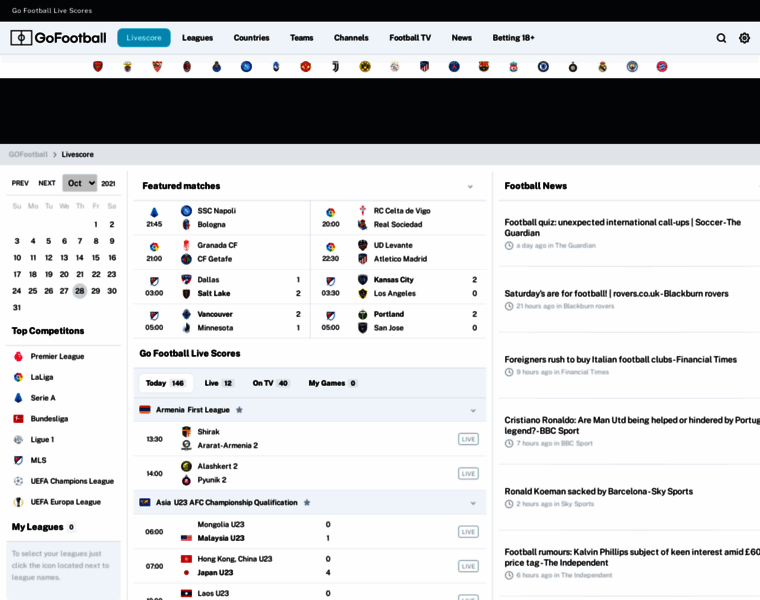Open the Borussia Dortmund club logo
This screenshot has height=600, width=760.
(365, 66)
